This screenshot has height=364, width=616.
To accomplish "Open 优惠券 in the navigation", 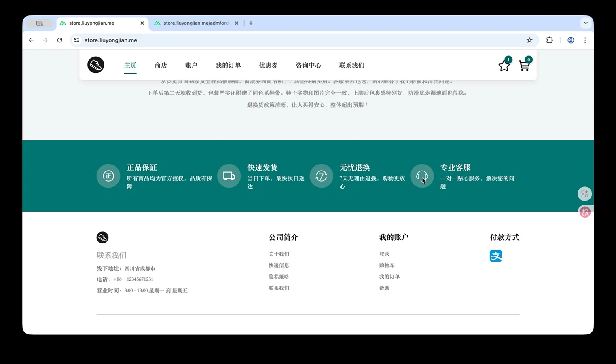I will pos(268,65).
